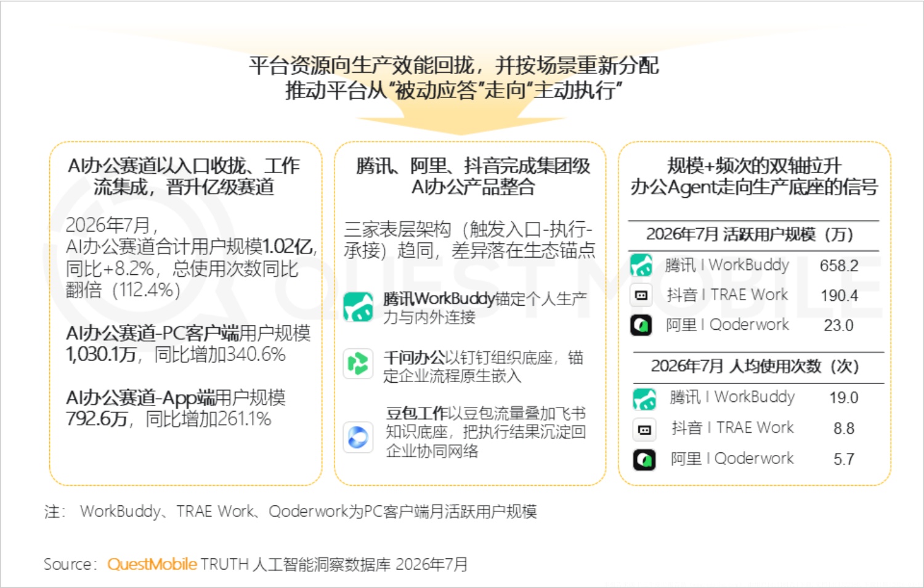Click TRAE Work icon in 活跃用户规模 table
The height and width of the screenshot is (588, 924).
pyautogui.click(x=641, y=295)
